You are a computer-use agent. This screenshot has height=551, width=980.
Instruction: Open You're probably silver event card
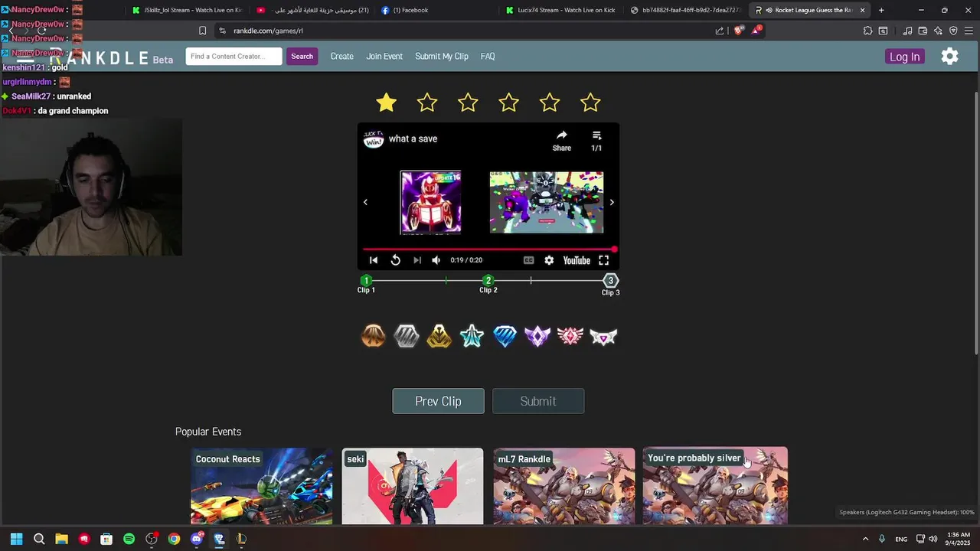point(715,486)
